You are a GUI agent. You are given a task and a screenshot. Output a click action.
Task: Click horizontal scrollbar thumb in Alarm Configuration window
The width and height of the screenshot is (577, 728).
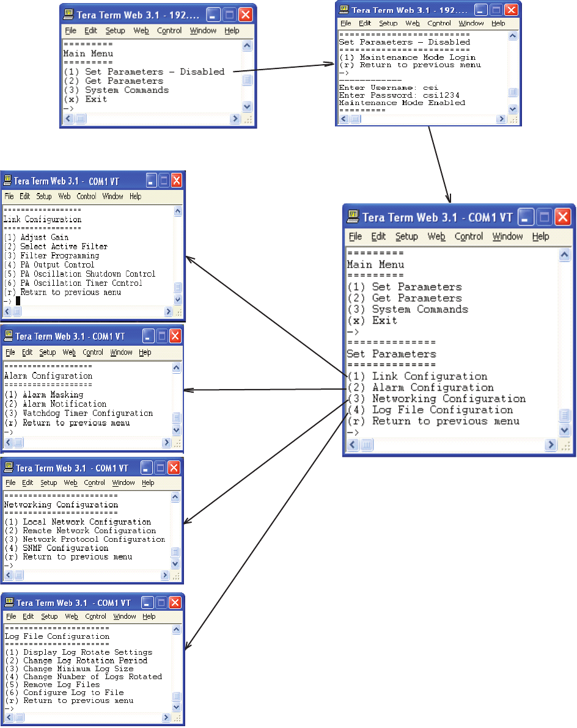click(18, 442)
